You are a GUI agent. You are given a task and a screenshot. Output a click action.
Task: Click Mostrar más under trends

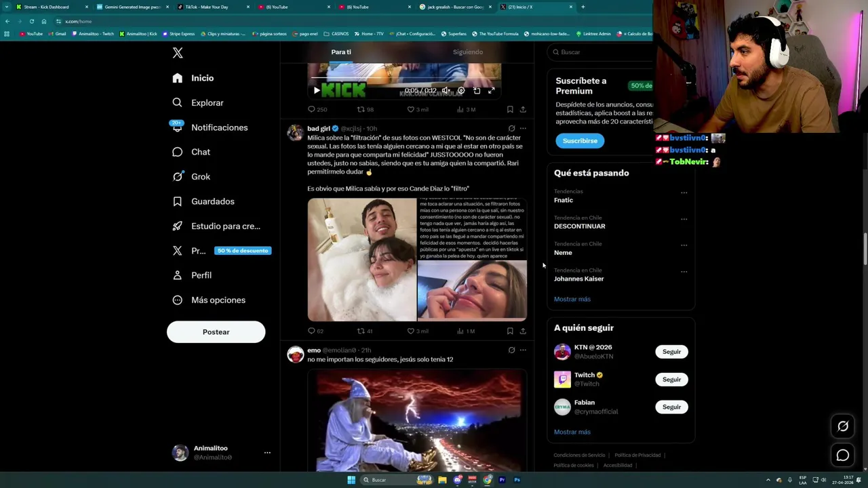click(x=572, y=299)
